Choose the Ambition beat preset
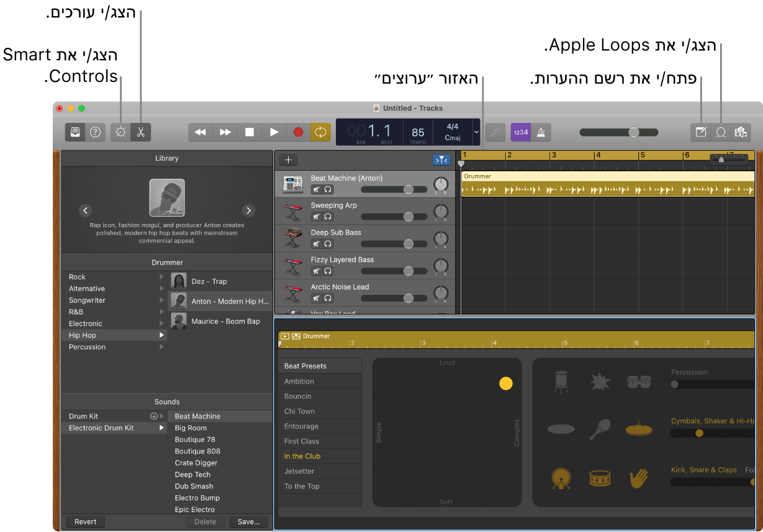This screenshot has height=532, width=763. point(320,382)
